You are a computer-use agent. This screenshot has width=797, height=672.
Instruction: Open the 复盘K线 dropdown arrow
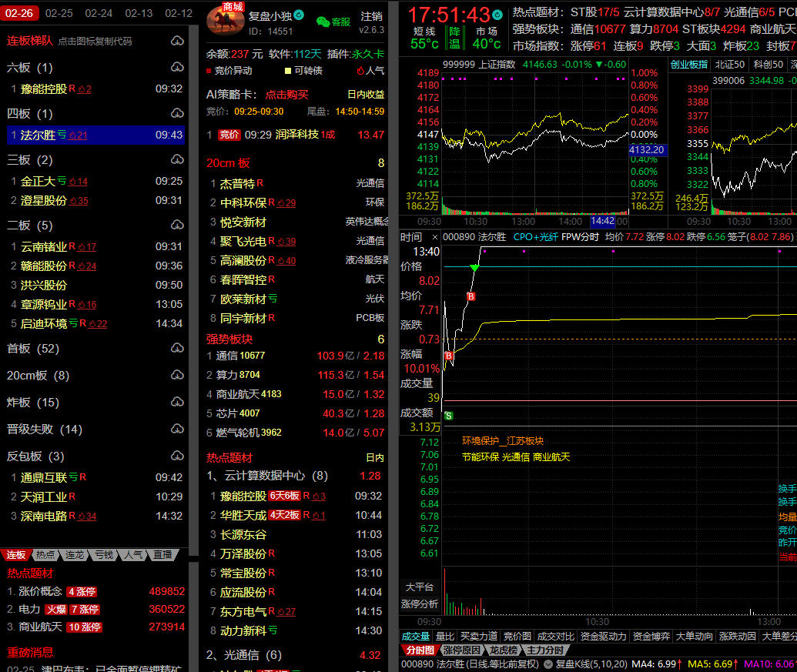tap(548, 664)
